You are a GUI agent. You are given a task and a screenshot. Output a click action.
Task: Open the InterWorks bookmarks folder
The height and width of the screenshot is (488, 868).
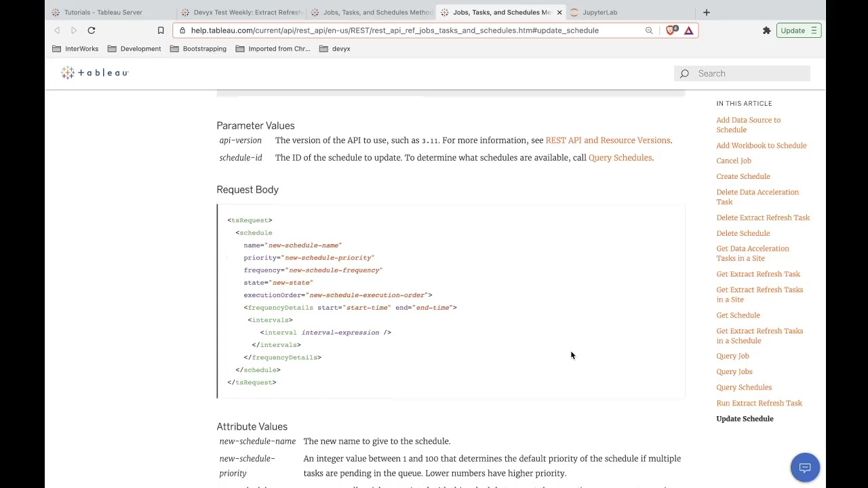[75, 49]
